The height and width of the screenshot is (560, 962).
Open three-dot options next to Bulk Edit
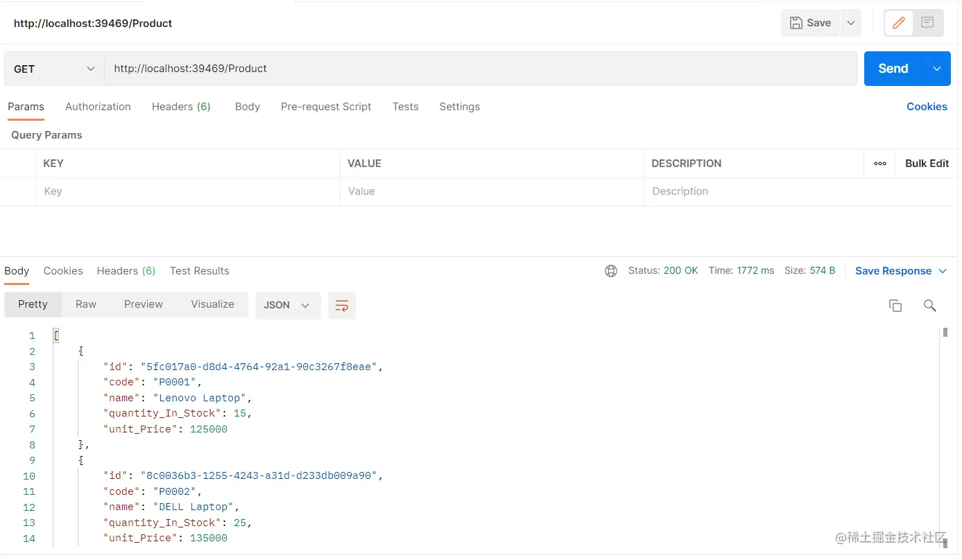879,164
